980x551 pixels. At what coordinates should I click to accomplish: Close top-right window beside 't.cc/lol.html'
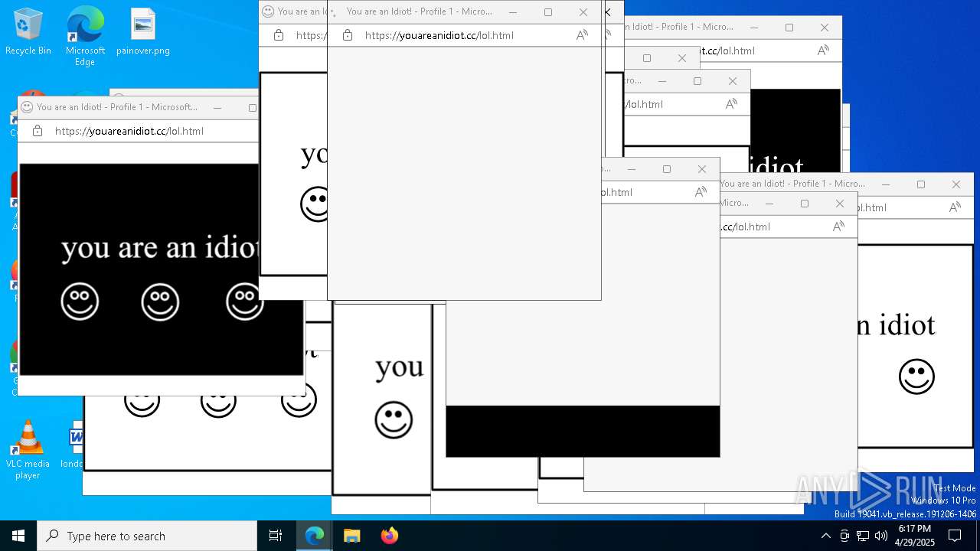pos(825,27)
